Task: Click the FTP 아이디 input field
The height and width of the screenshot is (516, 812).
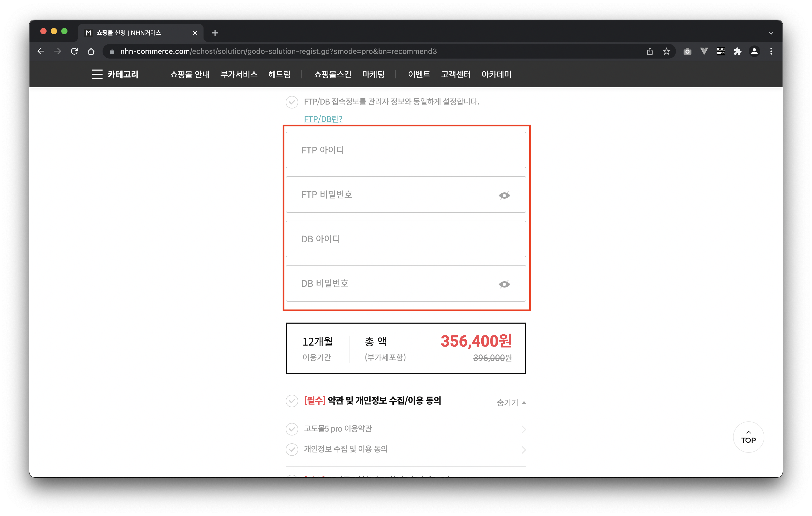Action: 406,150
